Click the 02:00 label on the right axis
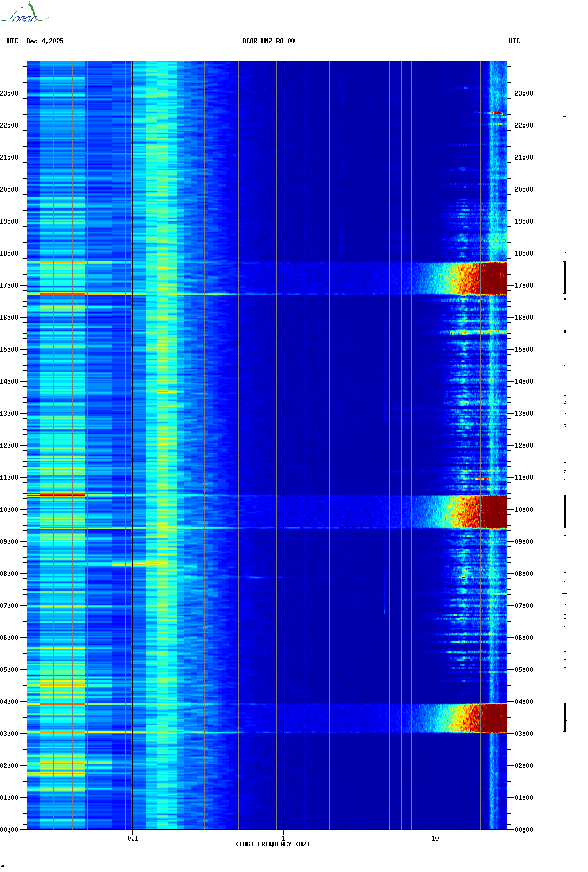 coord(524,766)
